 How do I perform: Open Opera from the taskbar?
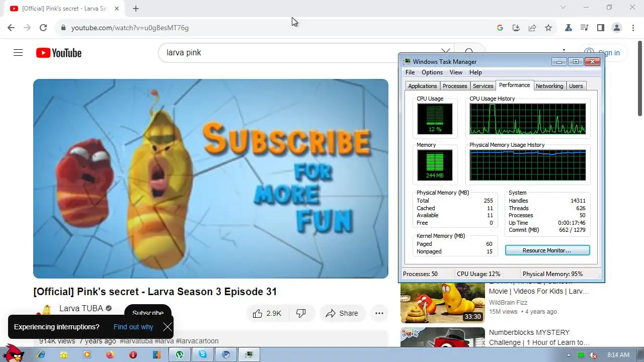click(x=133, y=354)
